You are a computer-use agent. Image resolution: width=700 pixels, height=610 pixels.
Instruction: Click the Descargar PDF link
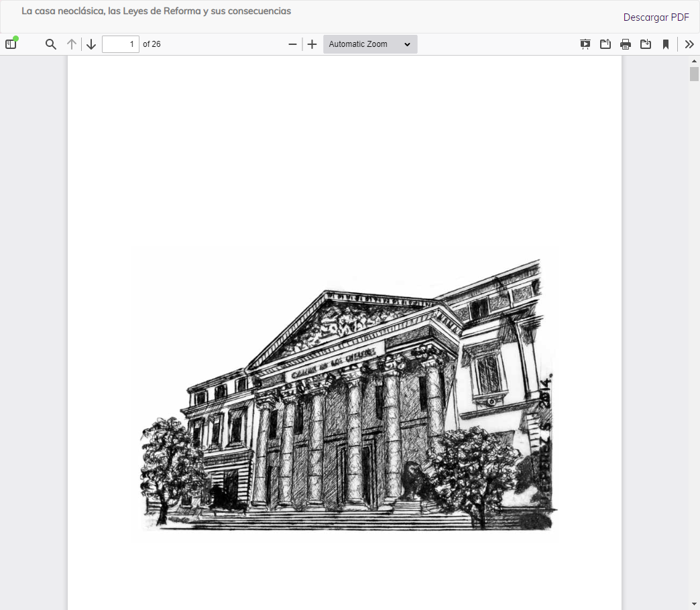pos(656,17)
